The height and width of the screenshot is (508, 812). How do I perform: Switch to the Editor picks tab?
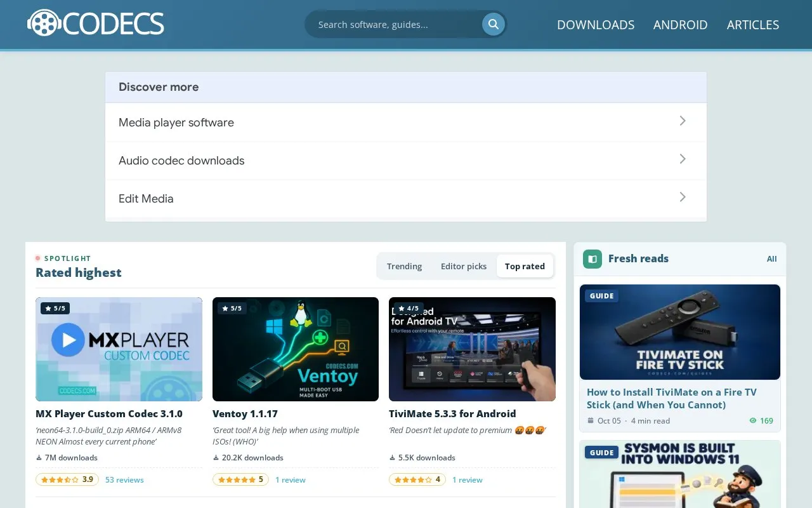(464, 266)
